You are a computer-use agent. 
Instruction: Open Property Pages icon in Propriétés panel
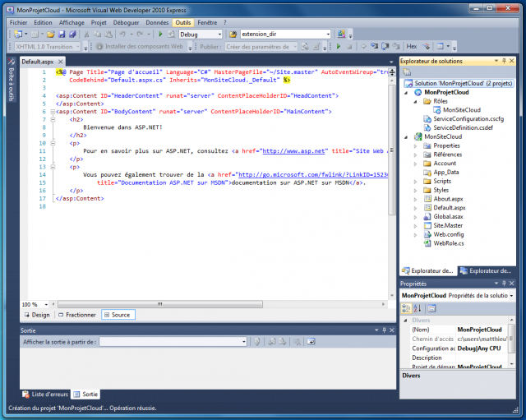431,308
